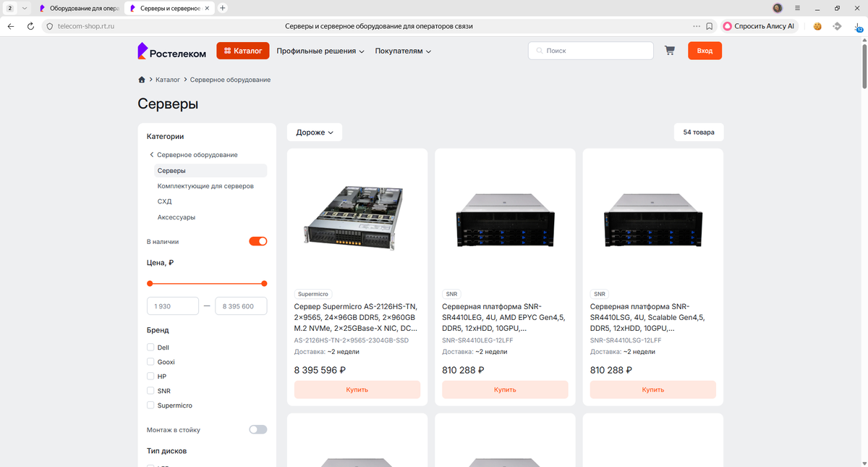Click the maximum price field 8 395 600
Image resolution: width=868 pixels, height=467 pixels.
[241, 306]
